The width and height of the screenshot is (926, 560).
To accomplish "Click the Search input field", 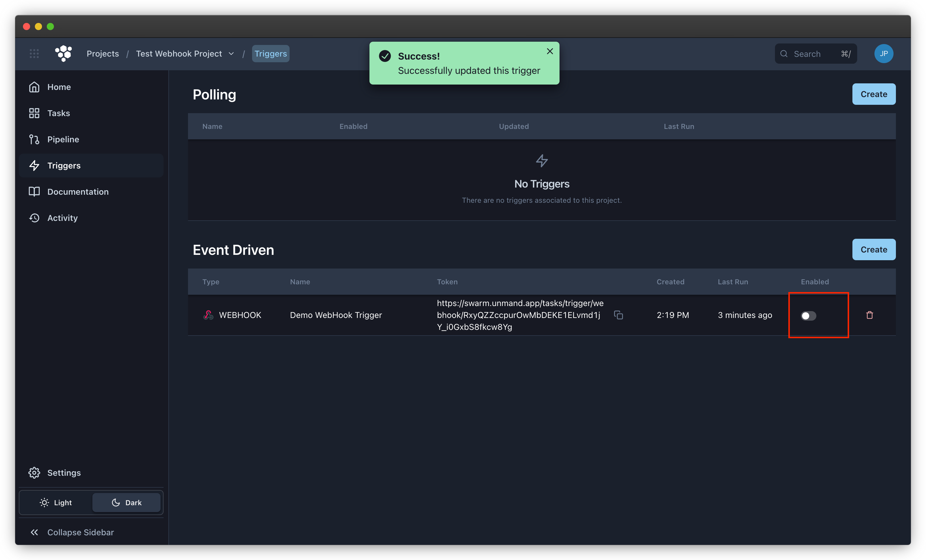I will [x=815, y=54].
